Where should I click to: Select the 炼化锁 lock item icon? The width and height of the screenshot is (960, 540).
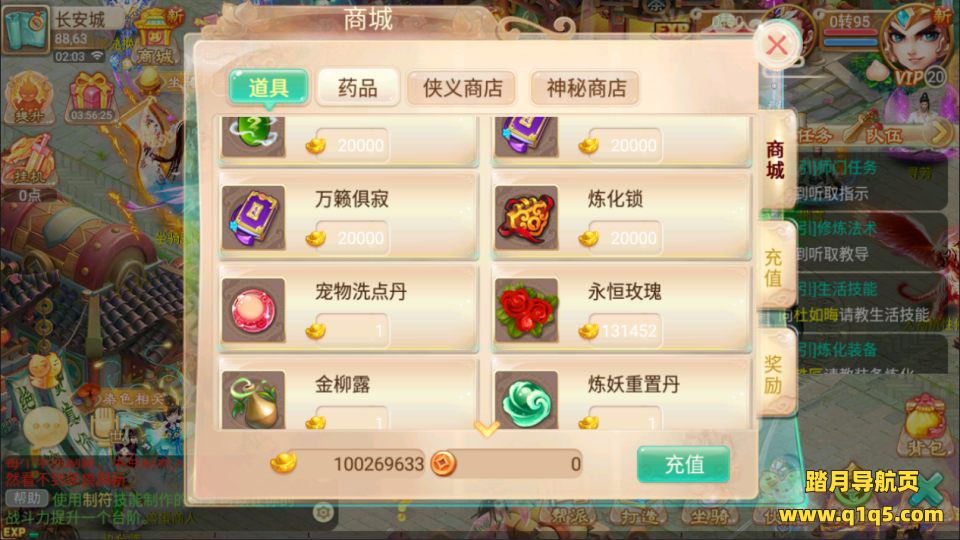[x=527, y=218]
